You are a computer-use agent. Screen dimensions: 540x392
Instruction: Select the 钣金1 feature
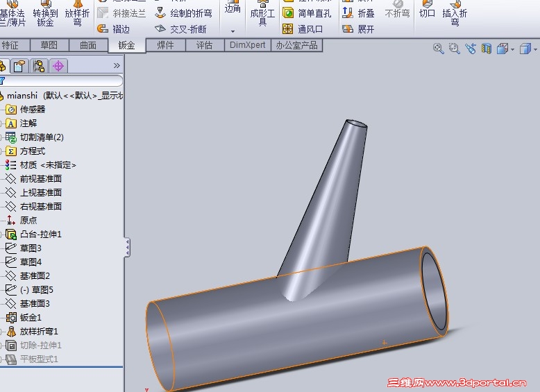pyautogui.click(x=24, y=317)
